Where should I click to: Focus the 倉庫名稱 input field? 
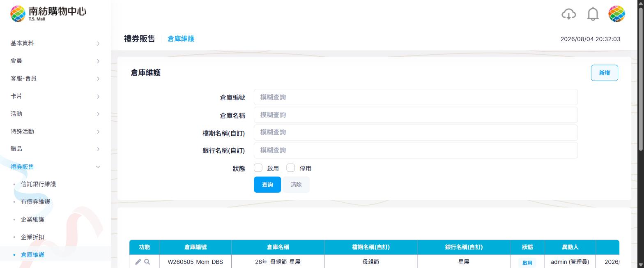click(x=416, y=115)
